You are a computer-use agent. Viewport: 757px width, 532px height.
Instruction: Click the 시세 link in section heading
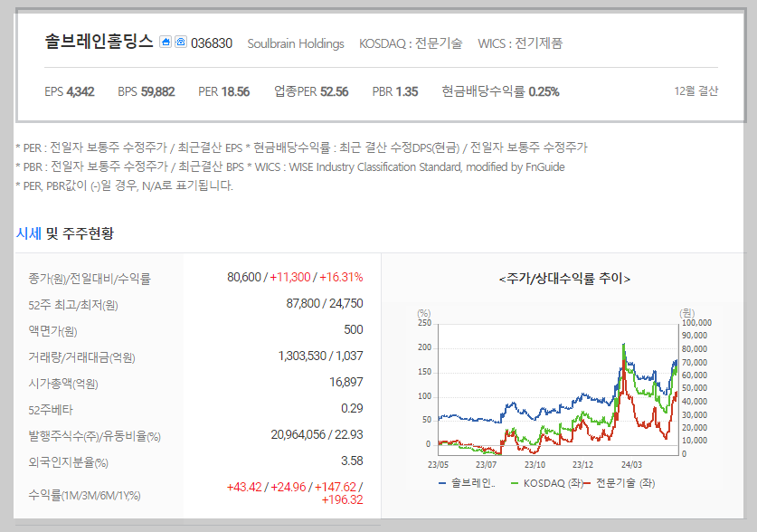tap(28, 233)
